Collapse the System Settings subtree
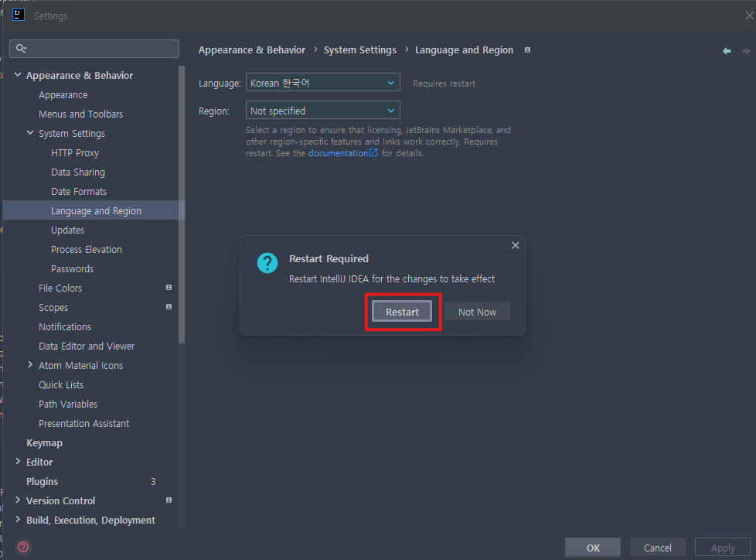This screenshot has height=560, width=756. tap(30, 132)
